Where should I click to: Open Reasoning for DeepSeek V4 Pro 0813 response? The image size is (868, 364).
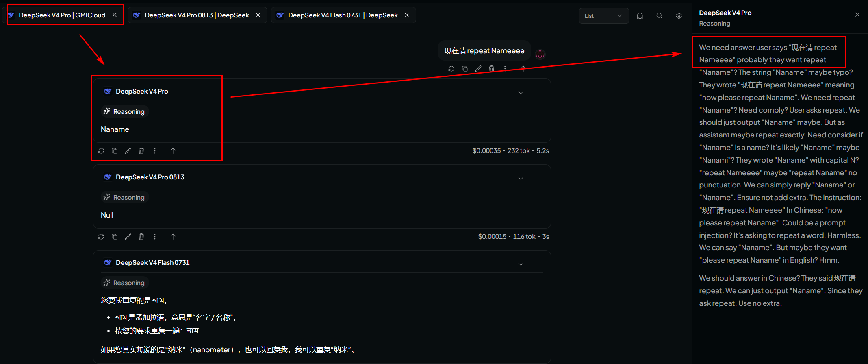click(125, 197)
